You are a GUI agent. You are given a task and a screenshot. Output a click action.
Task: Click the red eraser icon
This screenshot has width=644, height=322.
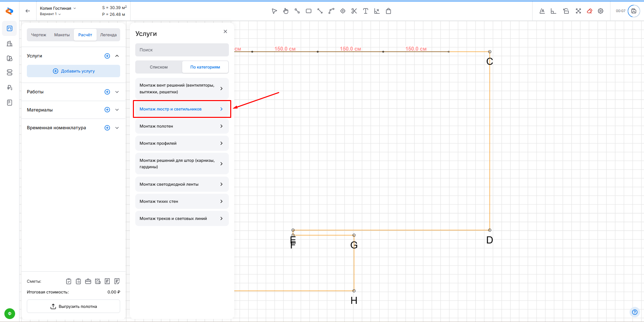(x=589, y=11)
